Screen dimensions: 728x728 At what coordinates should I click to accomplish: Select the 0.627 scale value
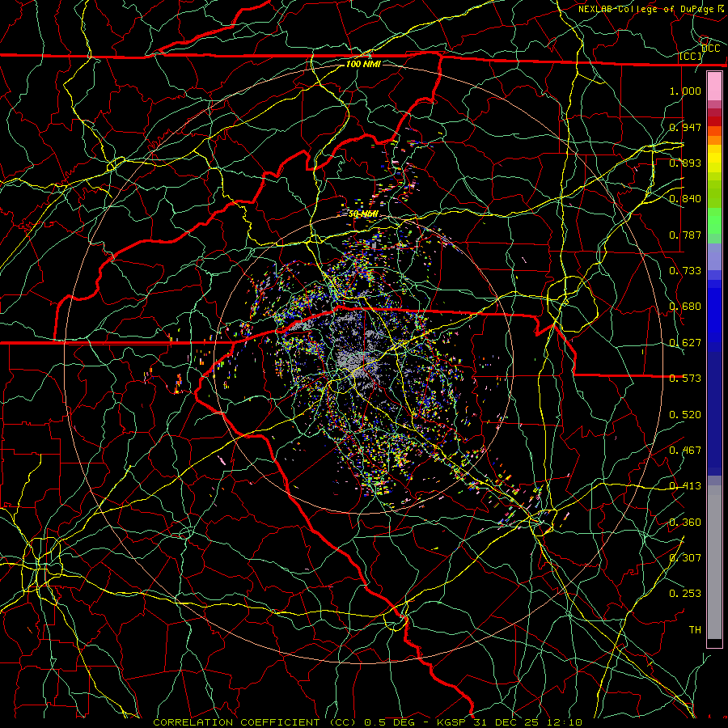click(685, 343)
